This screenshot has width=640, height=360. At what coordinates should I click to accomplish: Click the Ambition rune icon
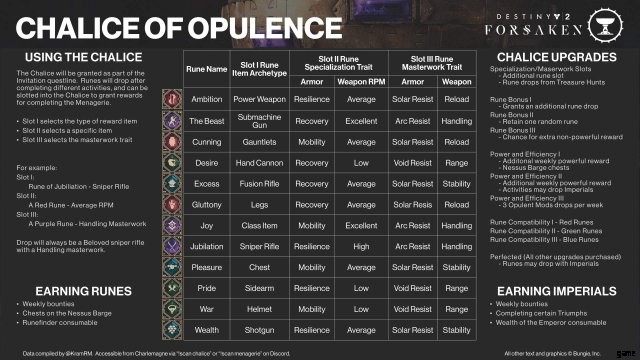(x=172, y=99)
